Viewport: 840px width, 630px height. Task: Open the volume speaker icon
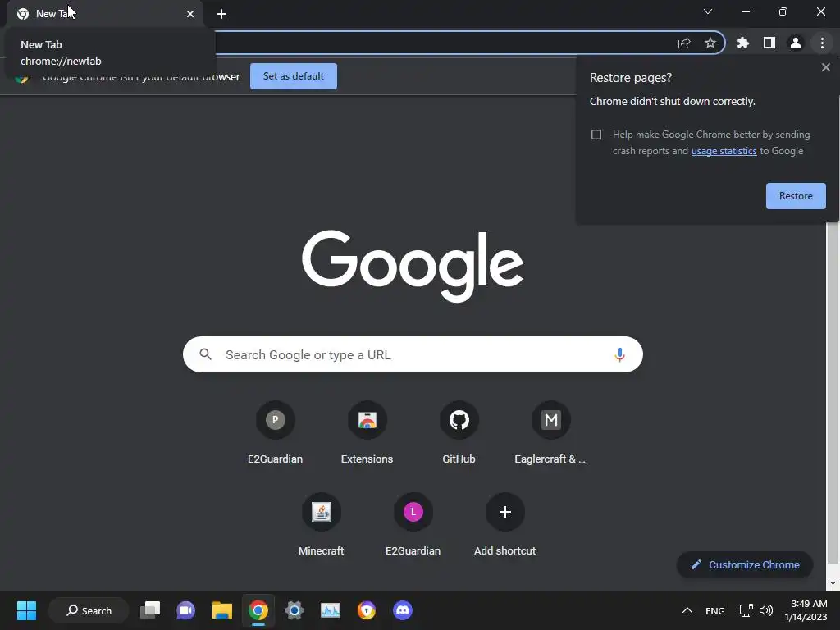(766, 610)
